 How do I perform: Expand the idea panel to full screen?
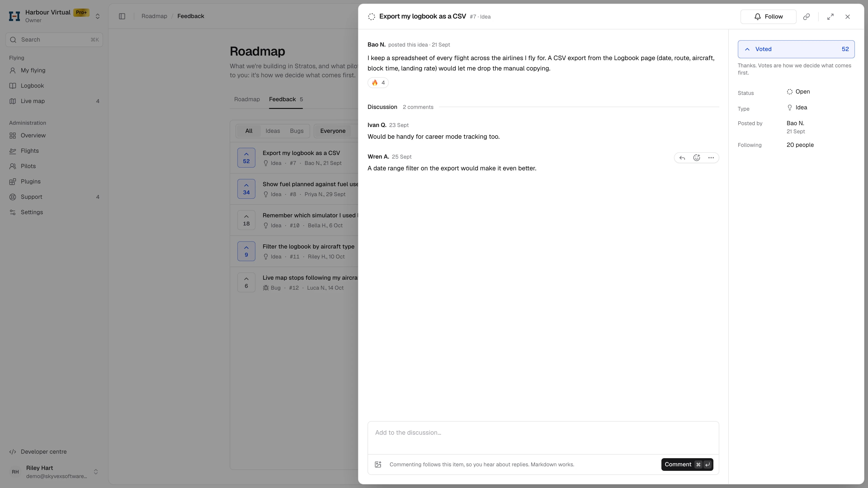[830, 16]
